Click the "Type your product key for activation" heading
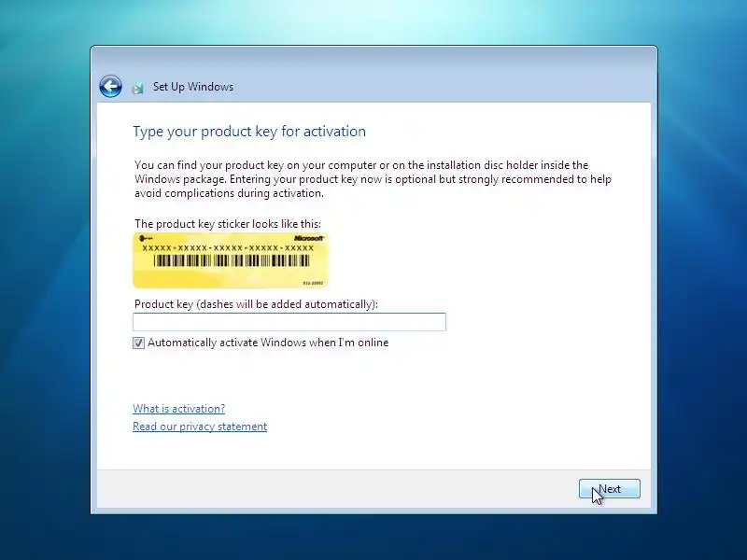747x560 pixels. 249,132
